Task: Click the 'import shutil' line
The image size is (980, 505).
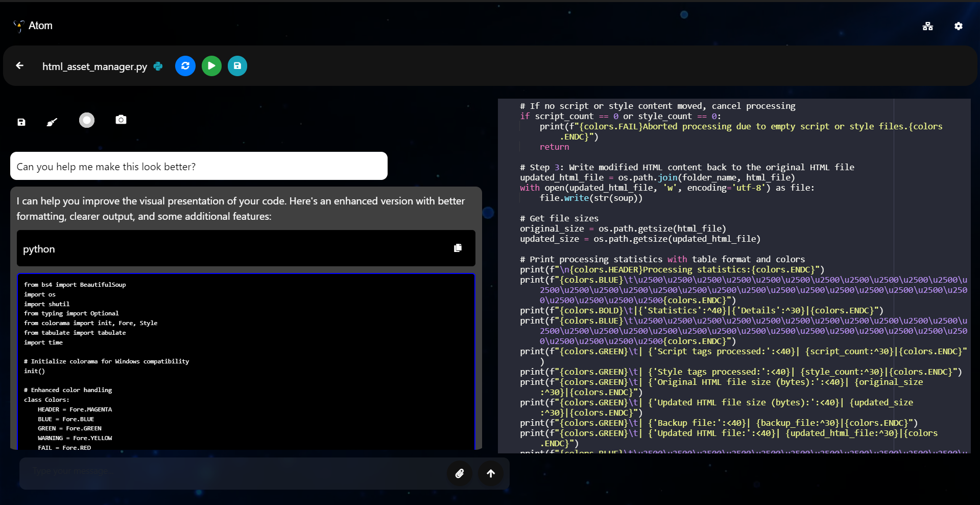Action: point(46,304)
